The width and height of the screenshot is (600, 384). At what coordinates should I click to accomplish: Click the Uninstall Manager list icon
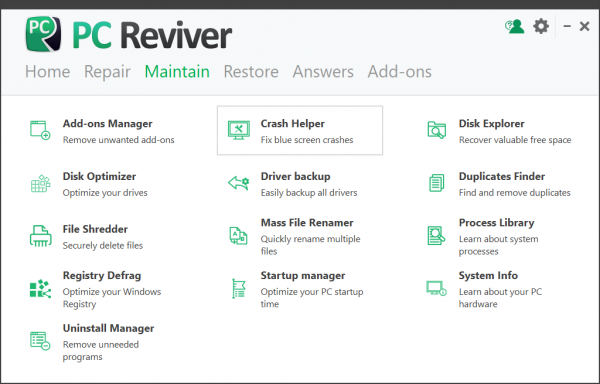tap(40, 341)
